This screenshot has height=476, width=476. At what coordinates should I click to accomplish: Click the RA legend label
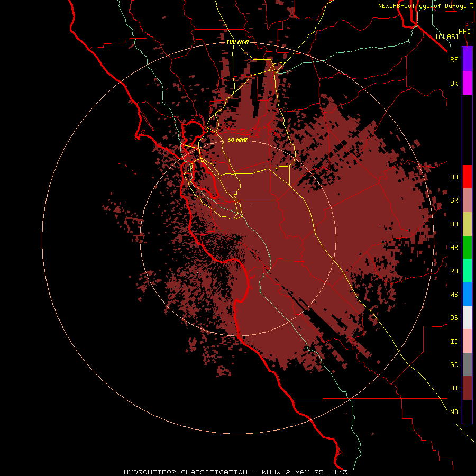pyautogui.click(x=454, y=271)
